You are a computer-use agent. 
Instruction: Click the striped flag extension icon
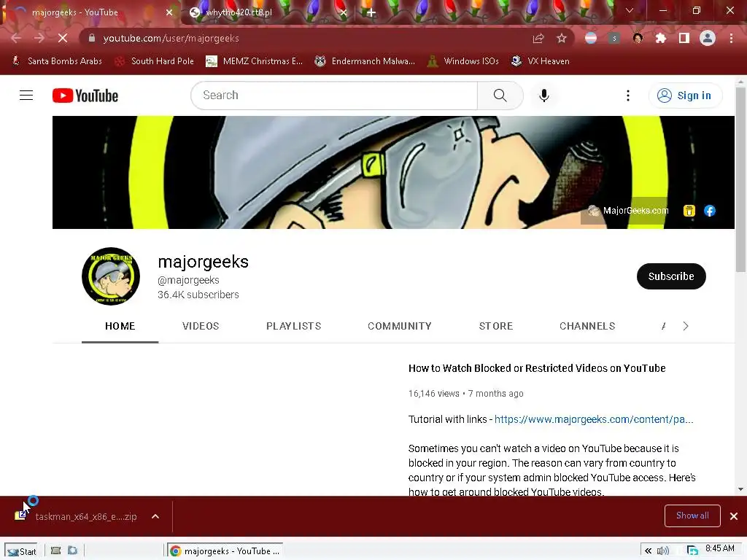click(591, 38)
